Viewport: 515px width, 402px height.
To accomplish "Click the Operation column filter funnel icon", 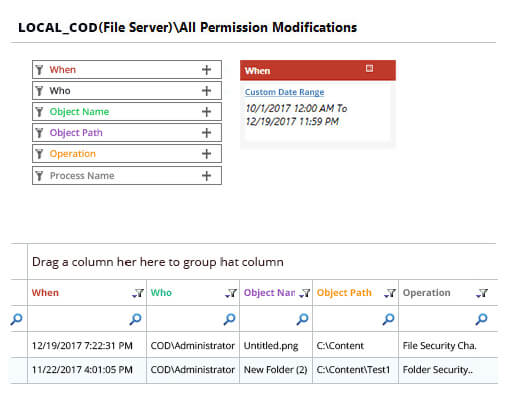I will click(x=482, y=293).
